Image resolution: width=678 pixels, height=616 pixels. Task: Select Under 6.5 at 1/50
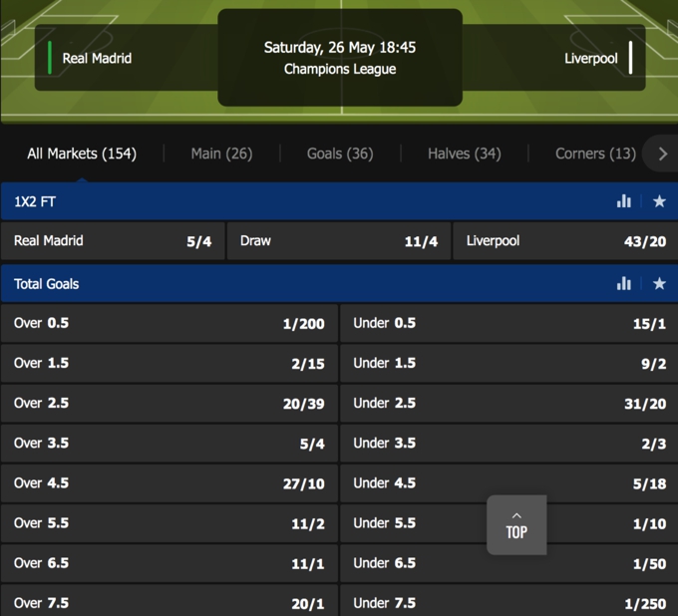(x=508, y=563)
